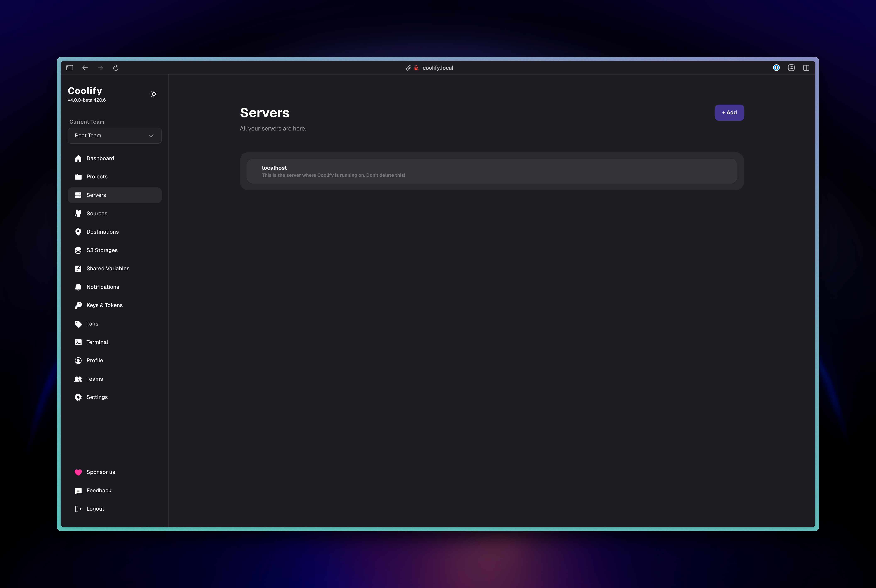The height and width of the screenshot is (588, 876).
Task: Open Keys & Tokens key icon
Action: (78, 306)
